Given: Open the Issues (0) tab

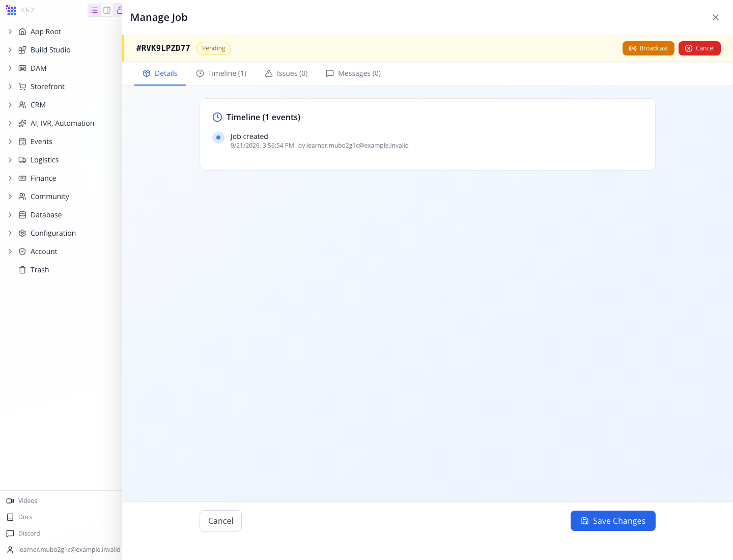Looking at the screenshot, I should click(x=287, y=73).
